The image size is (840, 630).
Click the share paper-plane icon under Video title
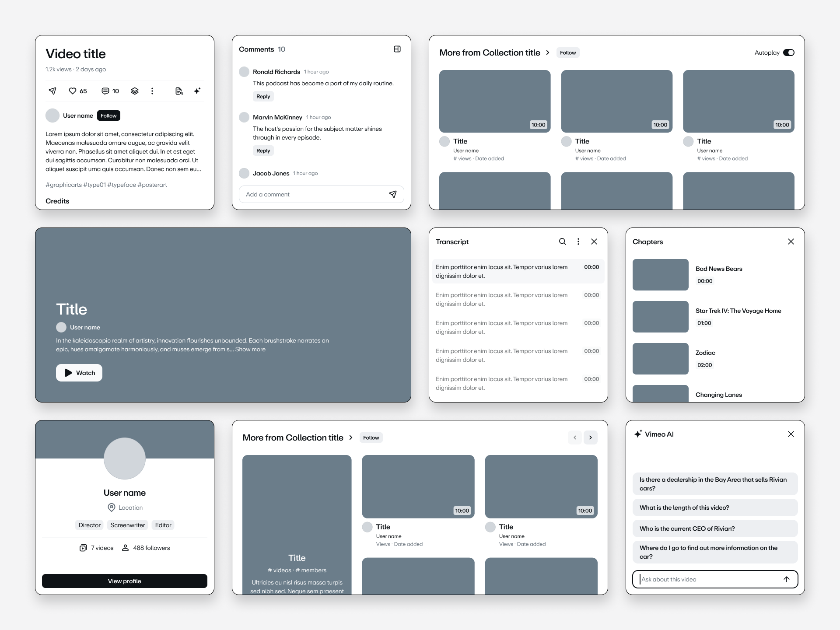coord(52,91)
